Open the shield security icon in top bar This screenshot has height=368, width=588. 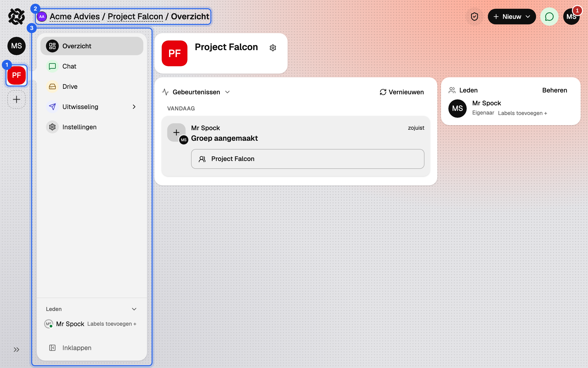point(475,17)
